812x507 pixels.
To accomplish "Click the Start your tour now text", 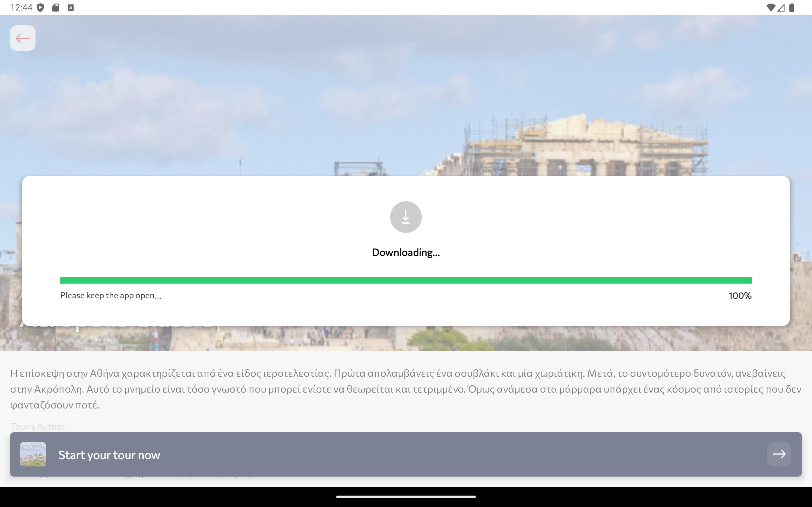I will click(x=109, y=455).
